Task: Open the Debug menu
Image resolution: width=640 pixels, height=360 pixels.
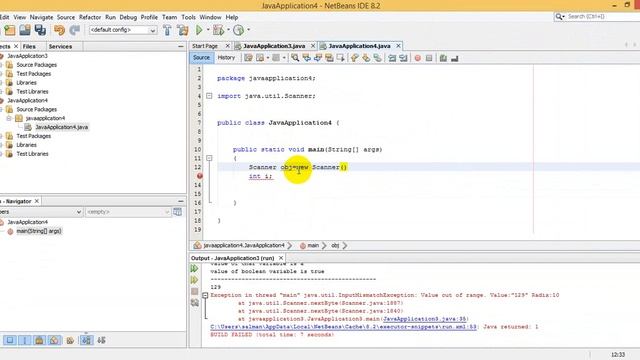Action: point(128,17)
